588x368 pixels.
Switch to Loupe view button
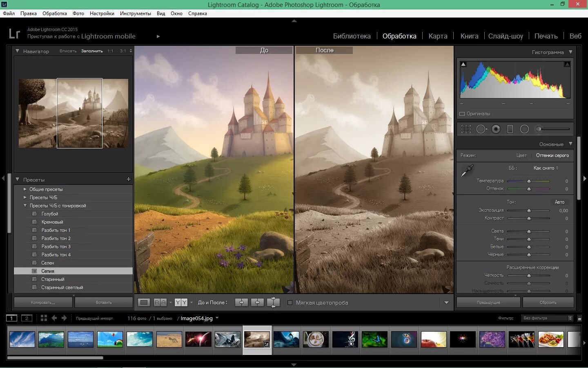144,303
